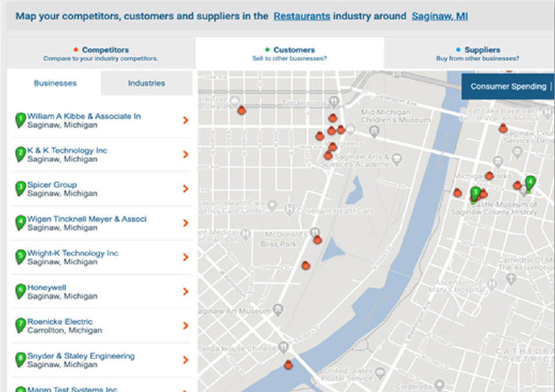This screenshot has height=392, width=555.
Task: Click the Ascension St Mary's Hospital H icon
Action: point(492,283)
